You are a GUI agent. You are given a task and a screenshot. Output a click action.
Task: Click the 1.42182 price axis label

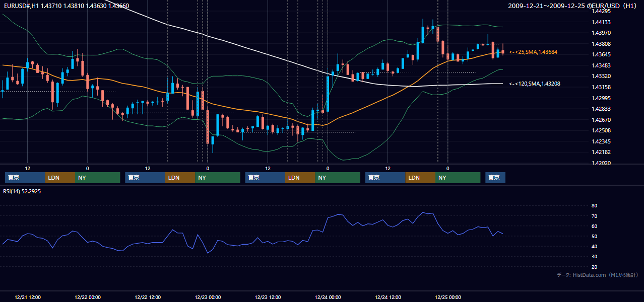tap(601, 152)
